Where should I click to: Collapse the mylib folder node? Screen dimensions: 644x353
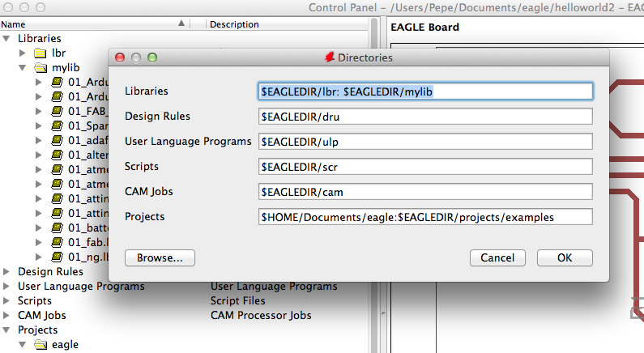pyautogui.click(x=23, y=68)
